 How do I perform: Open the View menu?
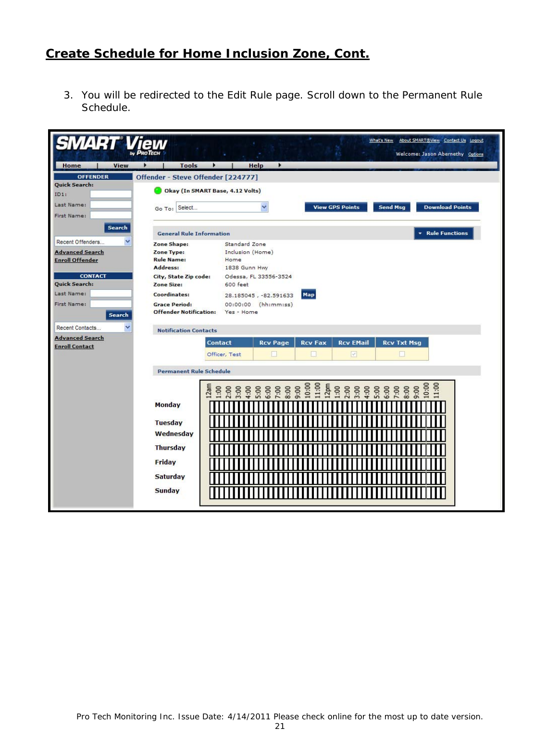(x=121, y=166)
